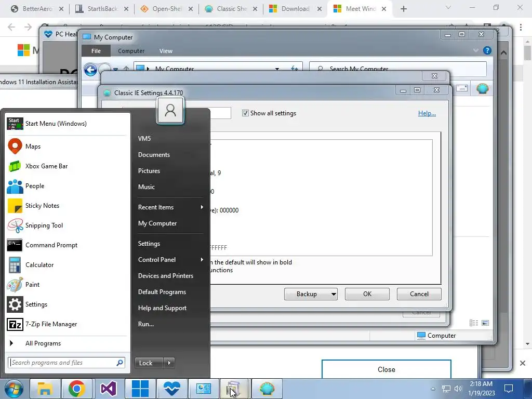Open Chrome from the taskbar
The height and width of the screenshot is (399, 532).
click(77, 389)
